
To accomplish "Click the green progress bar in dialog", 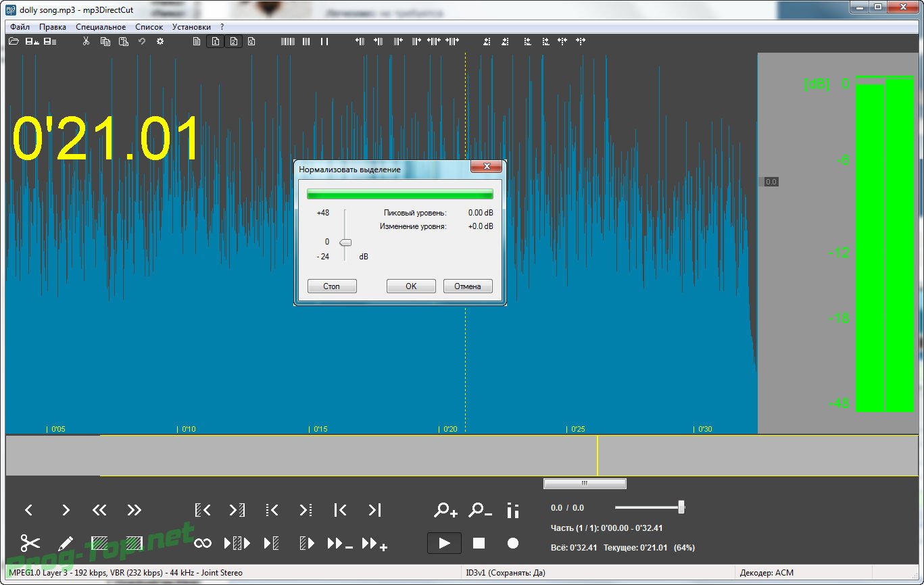I will (400, 194).
